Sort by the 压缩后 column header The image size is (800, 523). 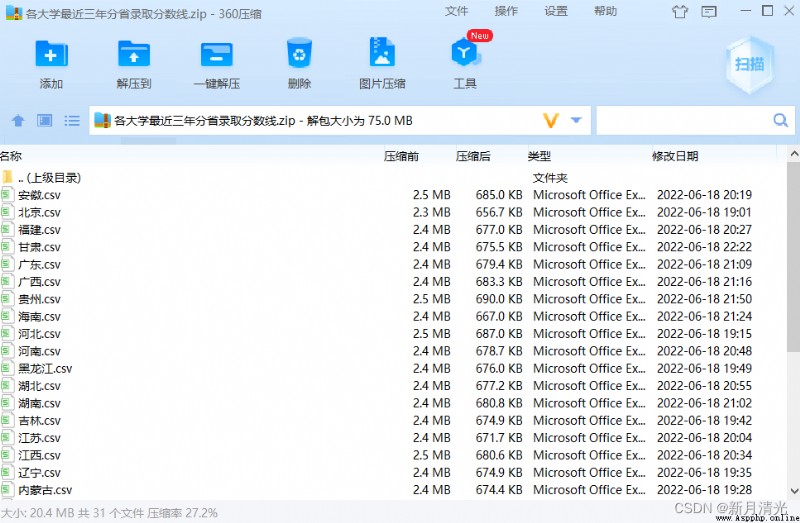(473, 156)
